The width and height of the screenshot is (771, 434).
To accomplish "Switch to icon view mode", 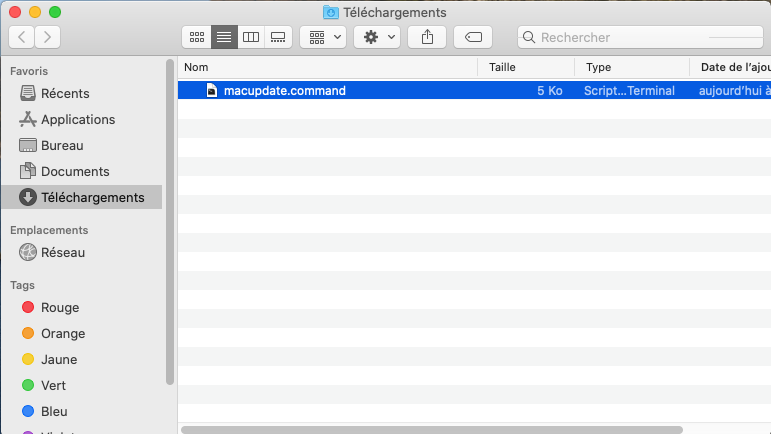I will (197, 37).
